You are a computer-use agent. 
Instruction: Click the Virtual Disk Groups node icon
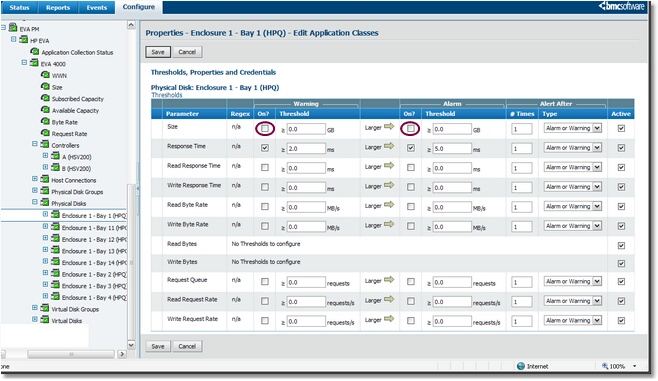point(45,308)
